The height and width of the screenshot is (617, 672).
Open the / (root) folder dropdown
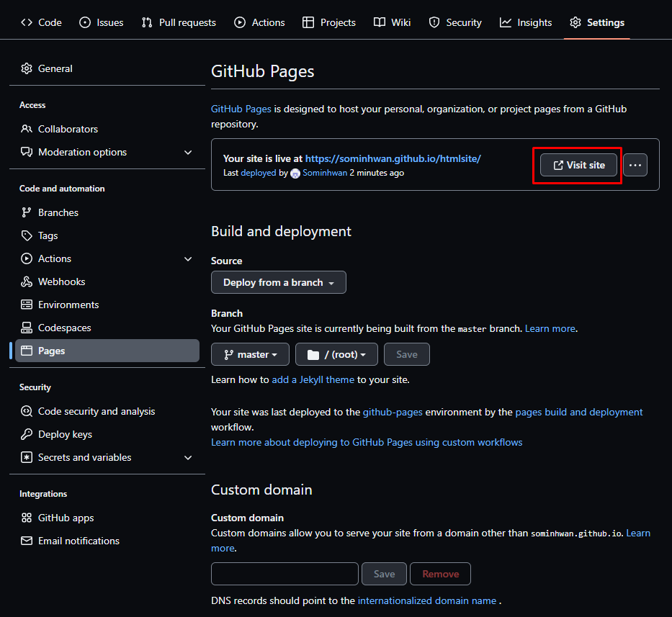(x=336, y=354)
